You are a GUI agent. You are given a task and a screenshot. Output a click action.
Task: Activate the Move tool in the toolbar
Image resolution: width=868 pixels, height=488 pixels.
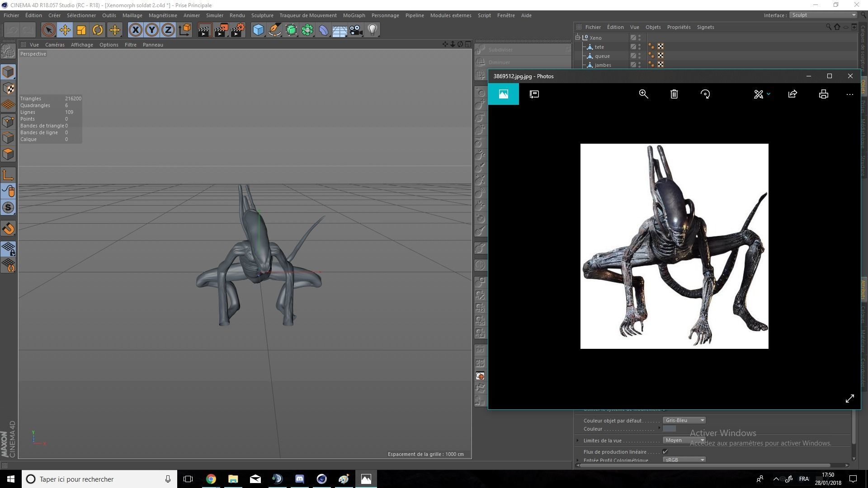pos(65,30)
